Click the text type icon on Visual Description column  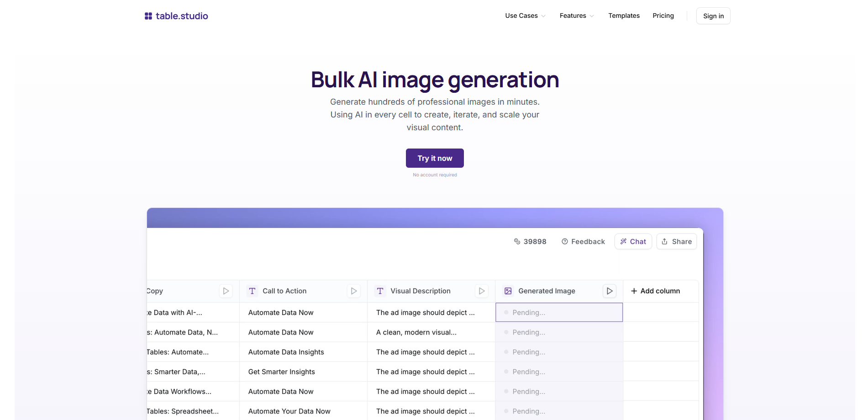tap(379, 291)
